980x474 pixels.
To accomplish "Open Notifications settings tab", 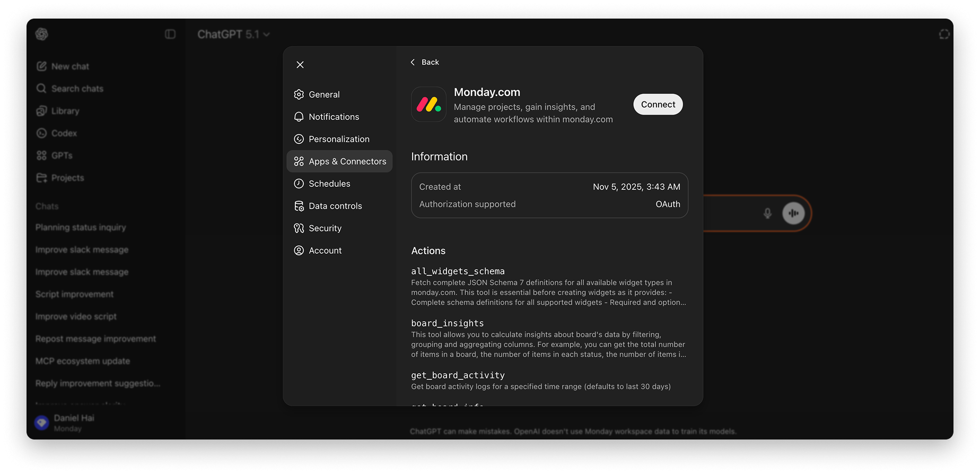I will pos(339,117).
